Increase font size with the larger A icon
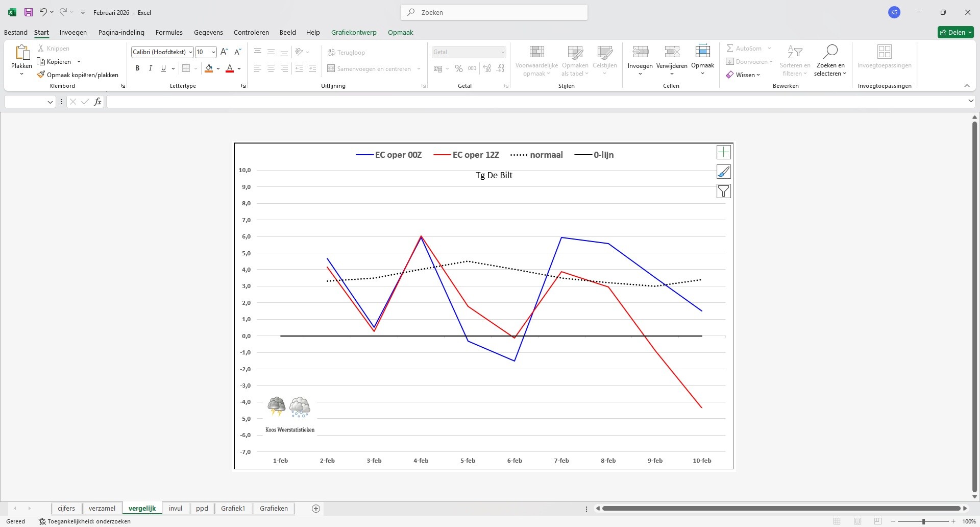Screen dimensions: 980x527 coord(224,52)
